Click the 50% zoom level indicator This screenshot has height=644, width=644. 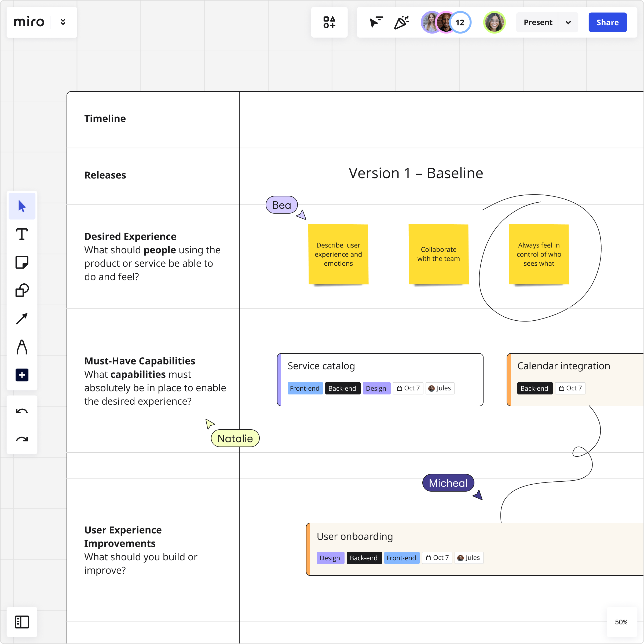pyautogui.click(x=621, y=622)
